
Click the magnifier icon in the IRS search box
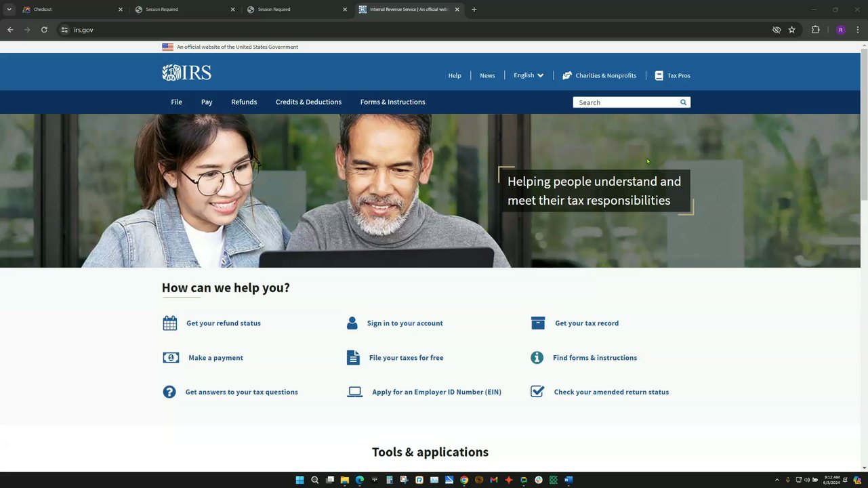tap(683, 102)
